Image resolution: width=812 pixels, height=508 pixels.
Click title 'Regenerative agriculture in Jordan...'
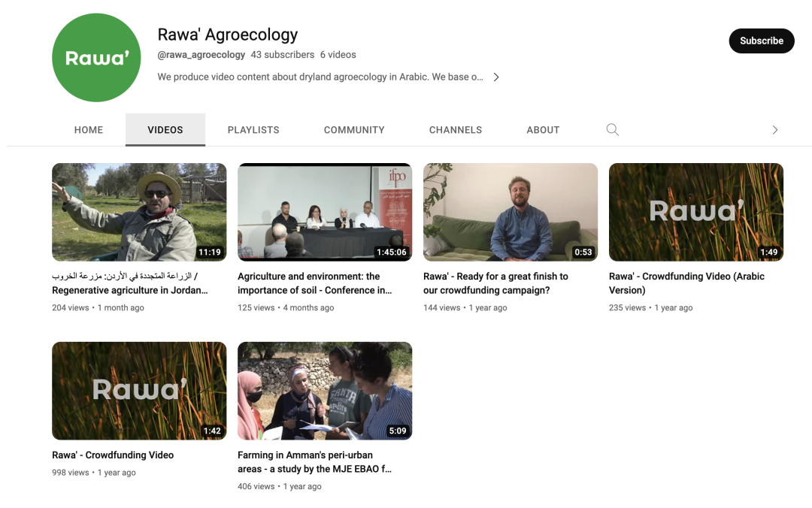[x=129, y=283]
